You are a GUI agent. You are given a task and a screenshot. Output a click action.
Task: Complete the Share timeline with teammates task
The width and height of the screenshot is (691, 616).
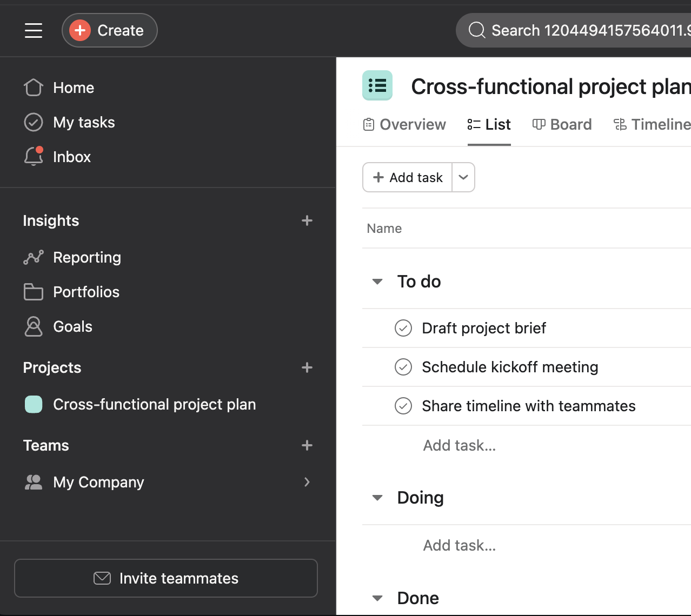pos(403,406)
